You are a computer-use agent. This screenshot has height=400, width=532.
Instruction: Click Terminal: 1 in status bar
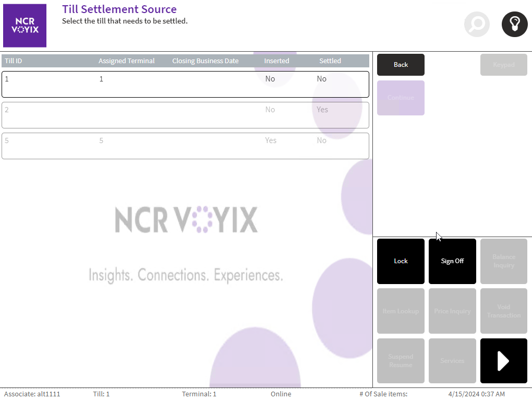pyautogui.click(x=199, y=394)
